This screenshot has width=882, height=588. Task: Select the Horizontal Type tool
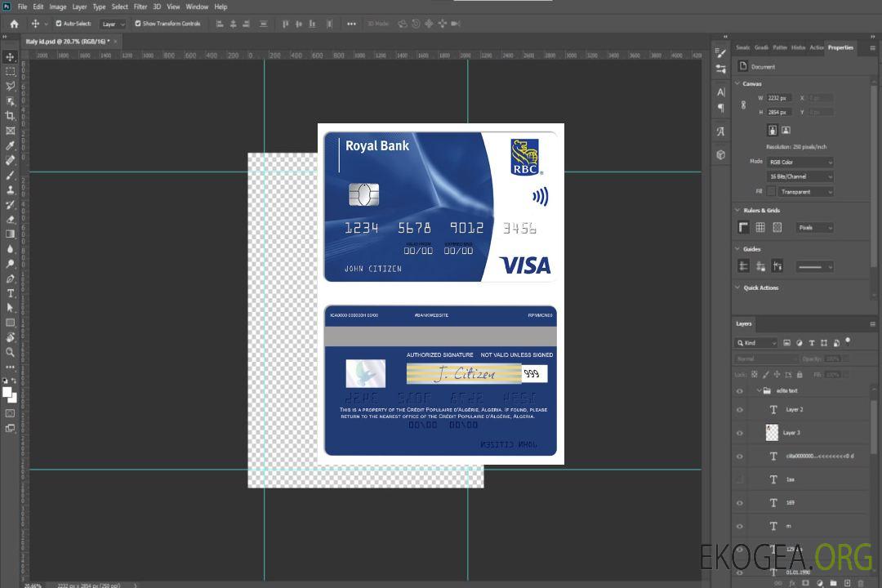coord(10,293)
